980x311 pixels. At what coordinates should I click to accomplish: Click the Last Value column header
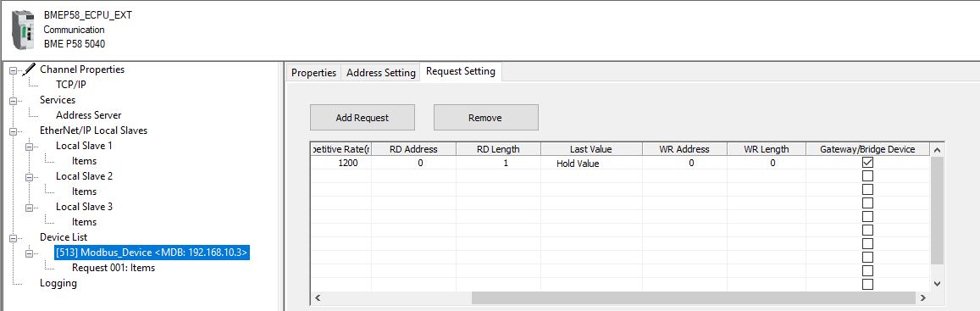pos(591,149)
